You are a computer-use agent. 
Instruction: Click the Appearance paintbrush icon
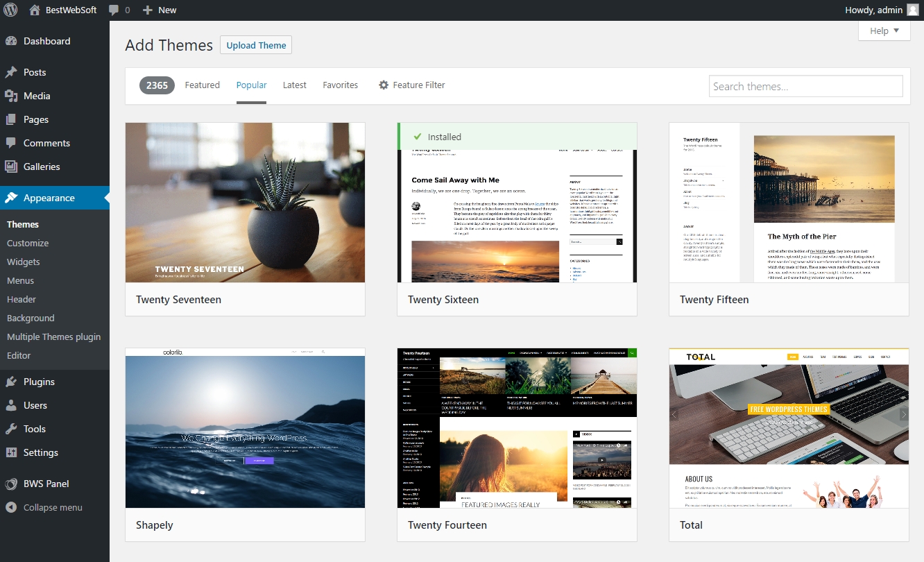[x=11, y=198]
